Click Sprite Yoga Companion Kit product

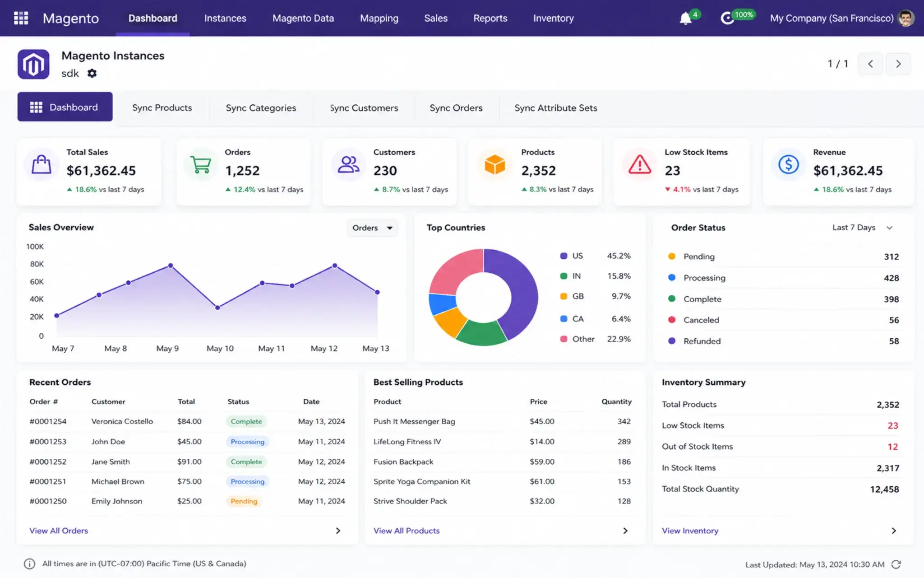click(x=422, y=481)
